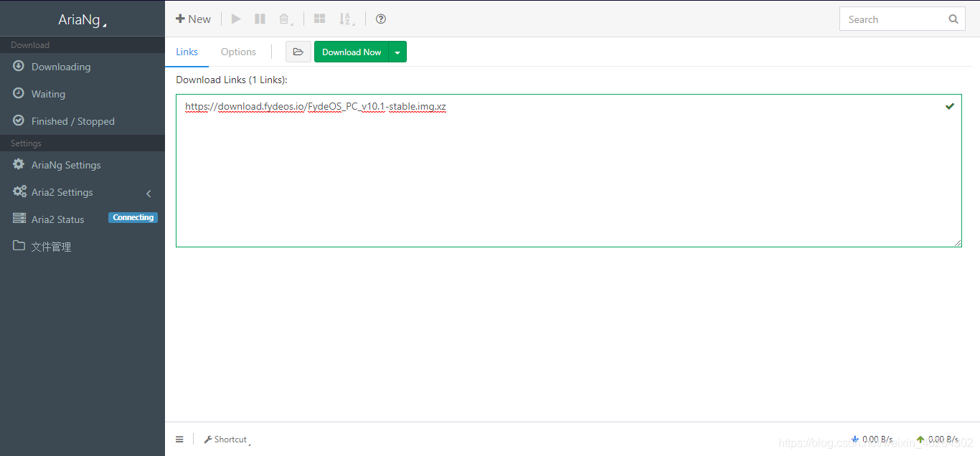Click the trash delete icon in toolbar
This screenshot has width=980, height=456.
285,19
